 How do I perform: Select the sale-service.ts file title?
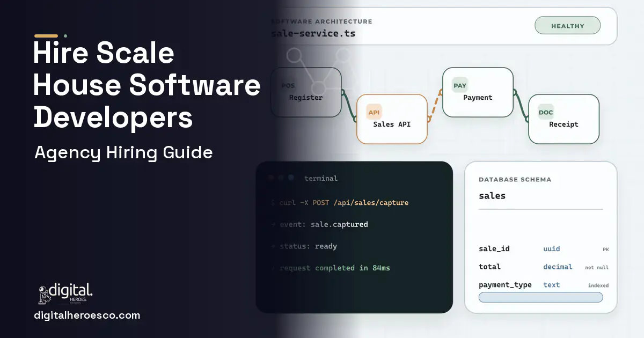pos(313,33)
